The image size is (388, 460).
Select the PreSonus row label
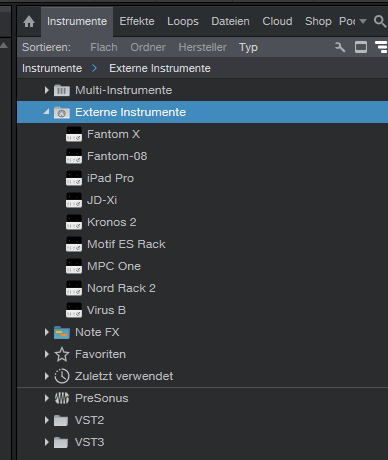[102, 398]
